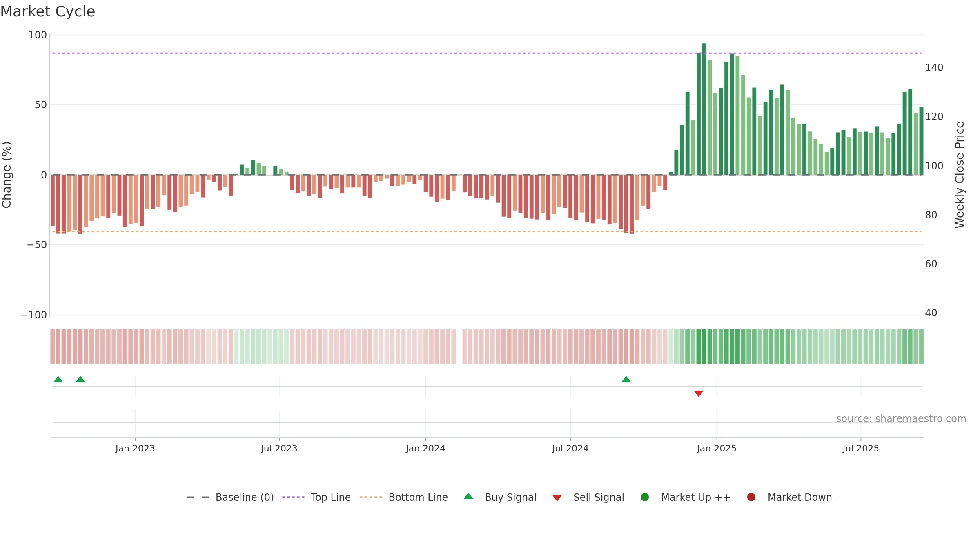The width and height of the screenshot is (980, 551).
Task: Toggle the Market Up ++ legend label
Action: tap(696, 497)
